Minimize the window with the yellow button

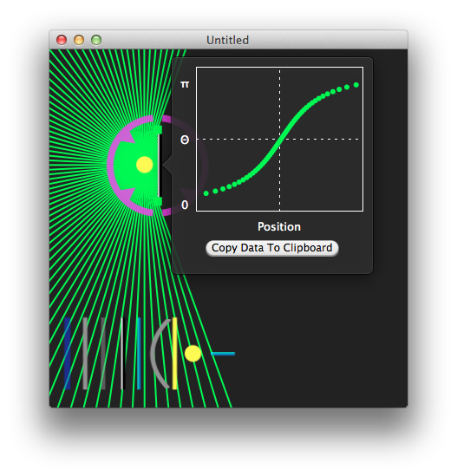click(x=79, y=40)
